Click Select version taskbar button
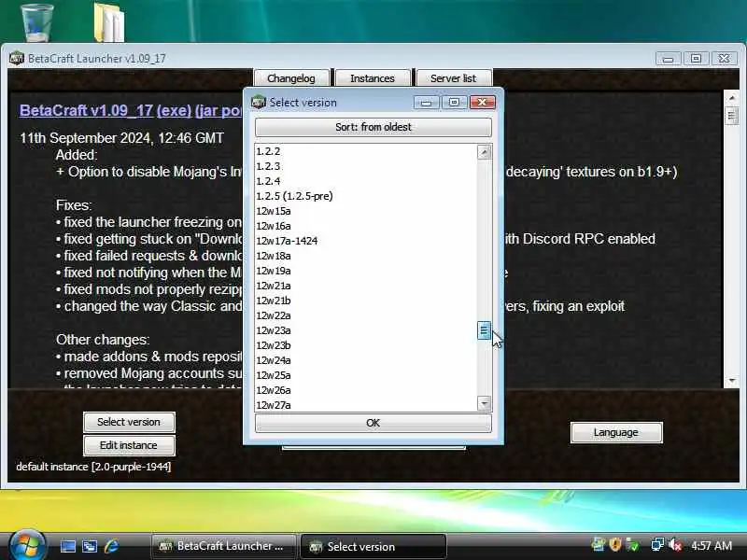This screenshot has width=747, height=560. (373, 546)
